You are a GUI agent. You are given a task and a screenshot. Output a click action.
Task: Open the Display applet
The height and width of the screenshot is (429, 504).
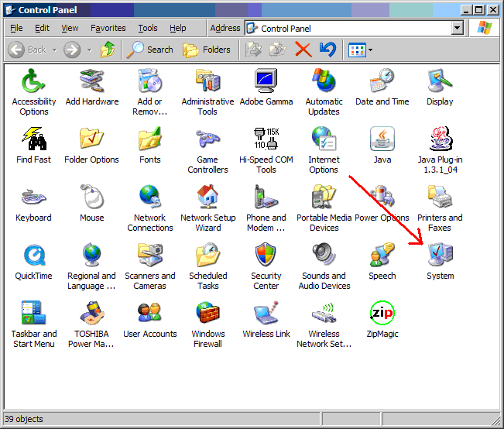pyautogui.click(x=440, y=81)
